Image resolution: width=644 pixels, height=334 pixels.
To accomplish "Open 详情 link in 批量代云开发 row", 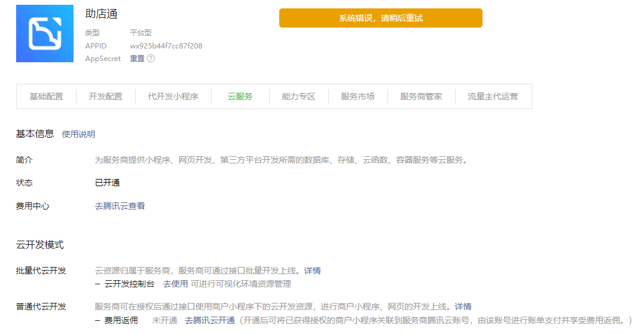I will (x=313, y=271).
